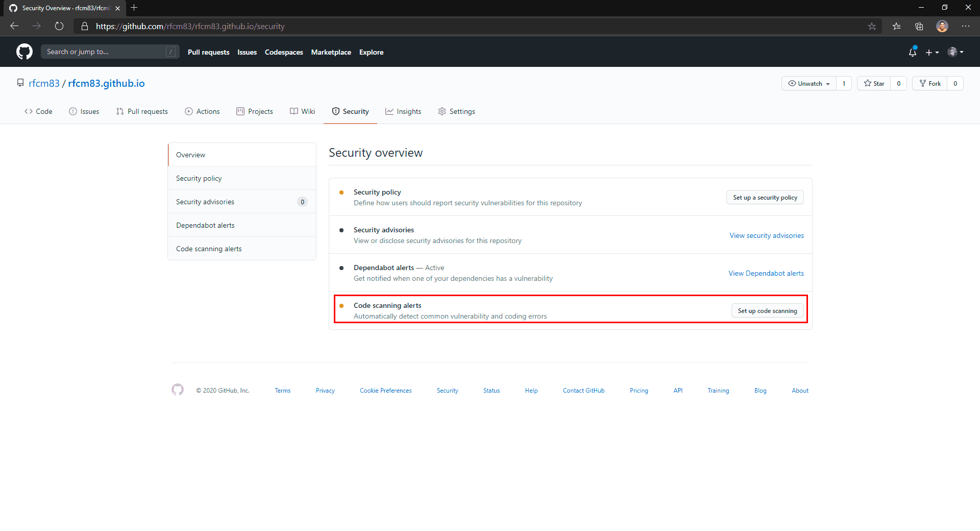This screenshot has width=980, height=531.
Task: Expand the Unwatch dropdown button
Action: pos(809,83)
